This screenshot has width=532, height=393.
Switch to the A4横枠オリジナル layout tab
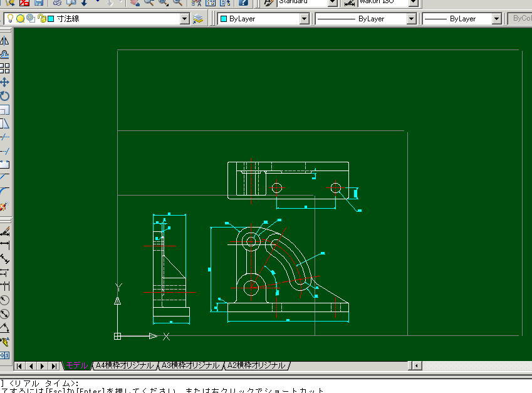(x=124, y=365)
